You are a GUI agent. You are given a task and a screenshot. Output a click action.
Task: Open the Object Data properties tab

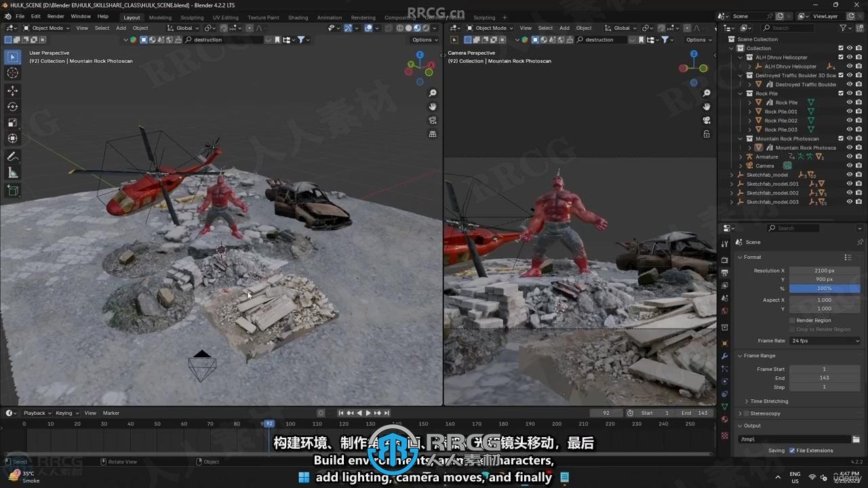pos(724,407)
